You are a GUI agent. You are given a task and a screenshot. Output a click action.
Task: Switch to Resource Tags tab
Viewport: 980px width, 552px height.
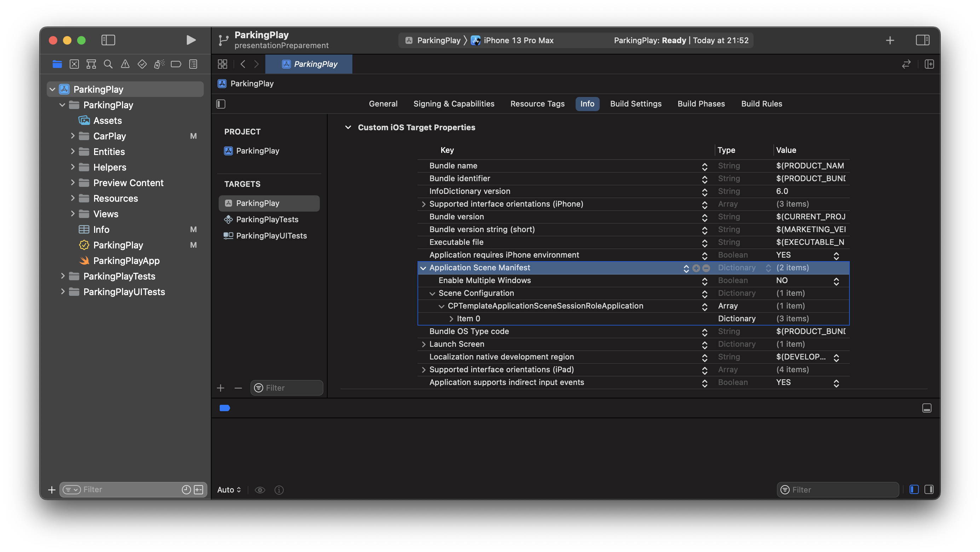(537, 104)
